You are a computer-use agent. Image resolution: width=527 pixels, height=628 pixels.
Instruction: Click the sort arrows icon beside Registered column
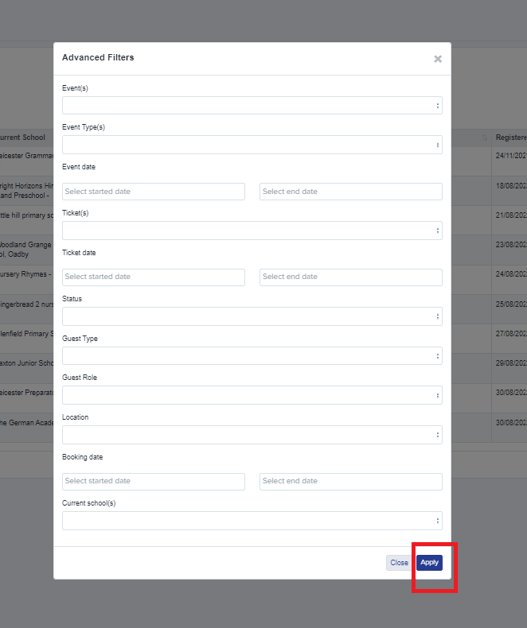click(x=485, y=137)
